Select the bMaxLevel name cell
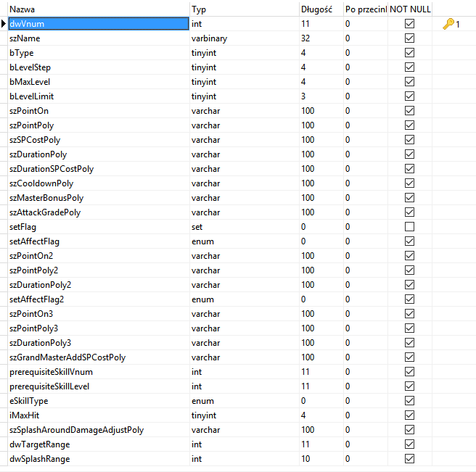 pyautogui.click(x=99, y=82)
